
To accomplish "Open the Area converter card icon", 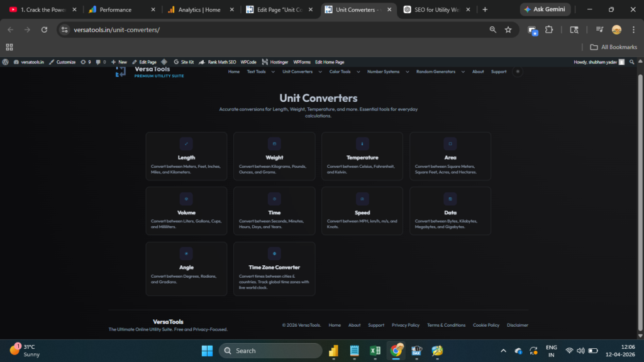I will (450, 144).
